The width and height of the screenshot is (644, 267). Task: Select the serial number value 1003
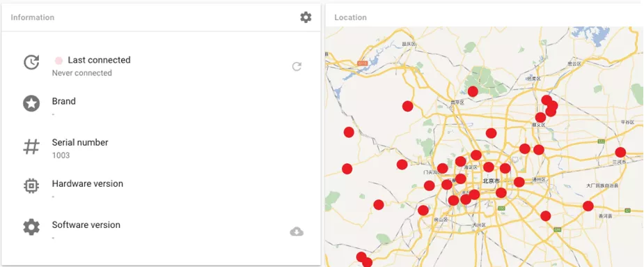click(61, 155)
